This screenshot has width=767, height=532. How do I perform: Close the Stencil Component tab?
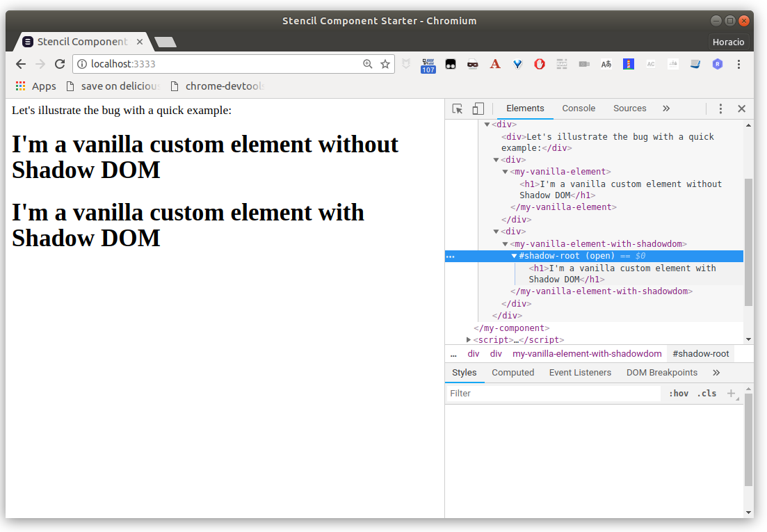pyautogui.click(x=139, y=42)
